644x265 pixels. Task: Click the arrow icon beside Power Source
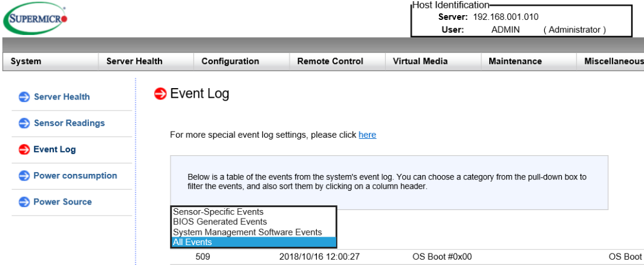(x=24, y=202)
